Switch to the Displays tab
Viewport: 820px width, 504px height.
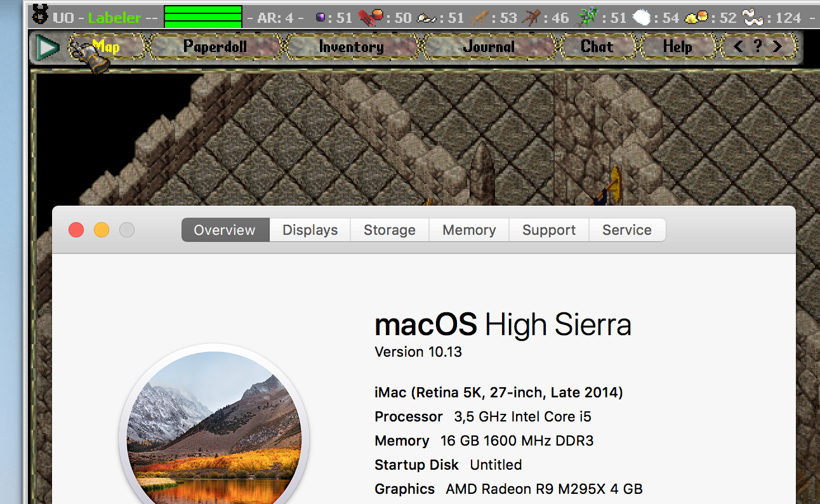click(310, 230)
